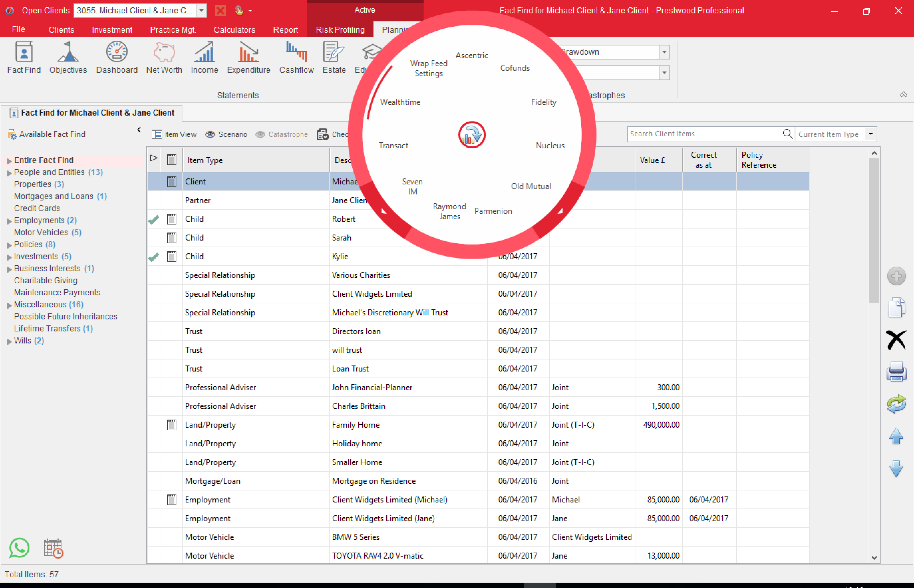Expand the Policies tree item
Screen dimensions: 914x588
(x=9, y=245)
